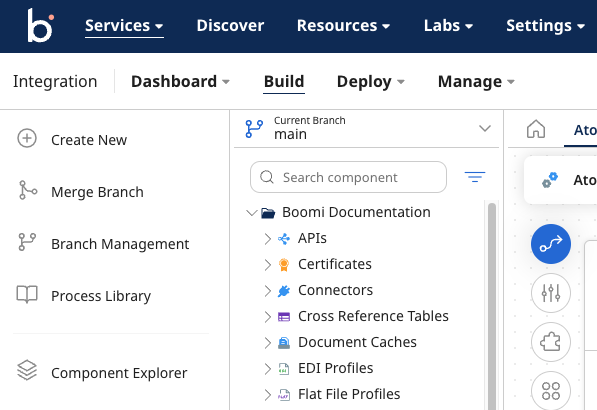
Task: Open the Home tab icon
Action: pos(536,129)
